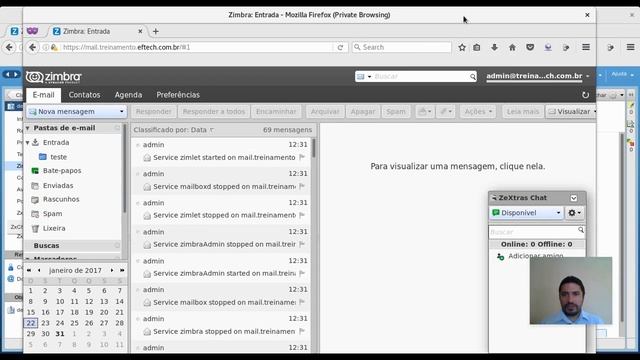Open the ZeXtras Chat gear settings

click(x=574, y=213)
